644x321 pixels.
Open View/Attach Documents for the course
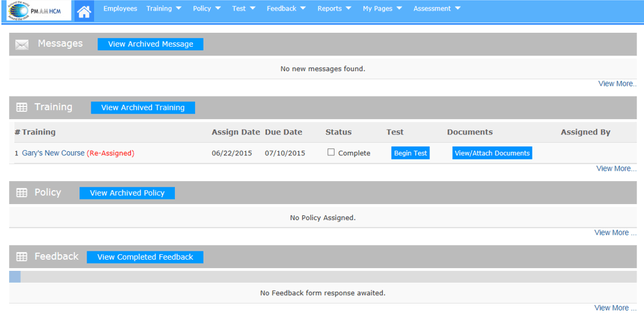(x=492, y=153)
